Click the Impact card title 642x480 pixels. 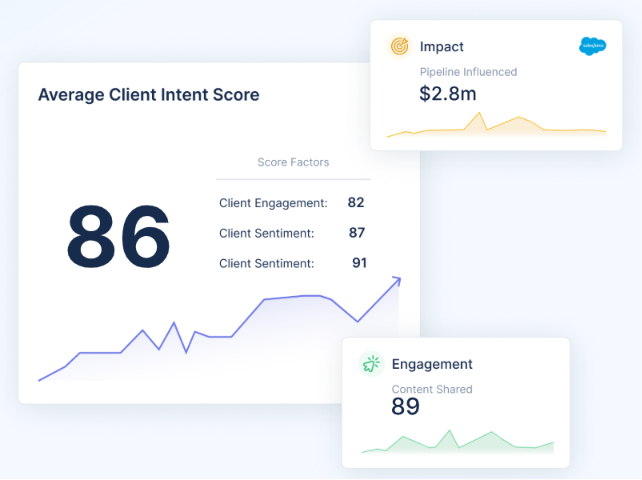(x=442, y=47)
